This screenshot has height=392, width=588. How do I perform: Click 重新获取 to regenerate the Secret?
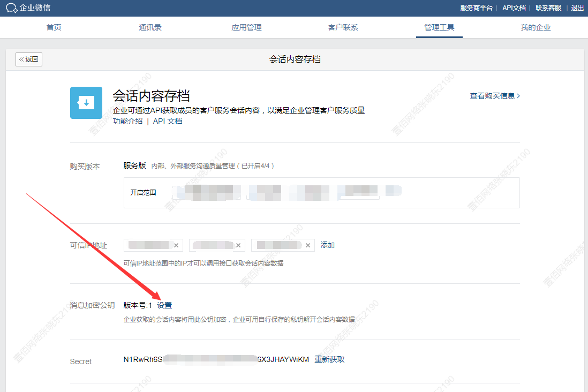pos(329,359)
